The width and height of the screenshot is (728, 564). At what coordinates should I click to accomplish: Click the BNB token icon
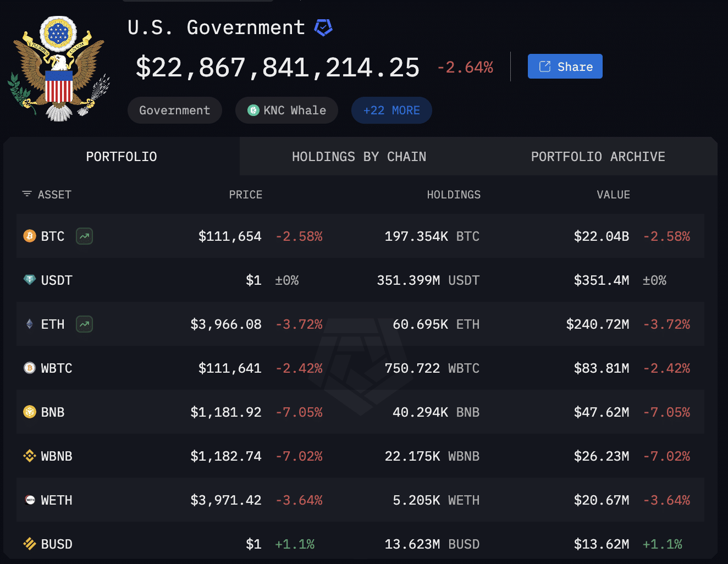pyautogui.click(x=27, y=412)
